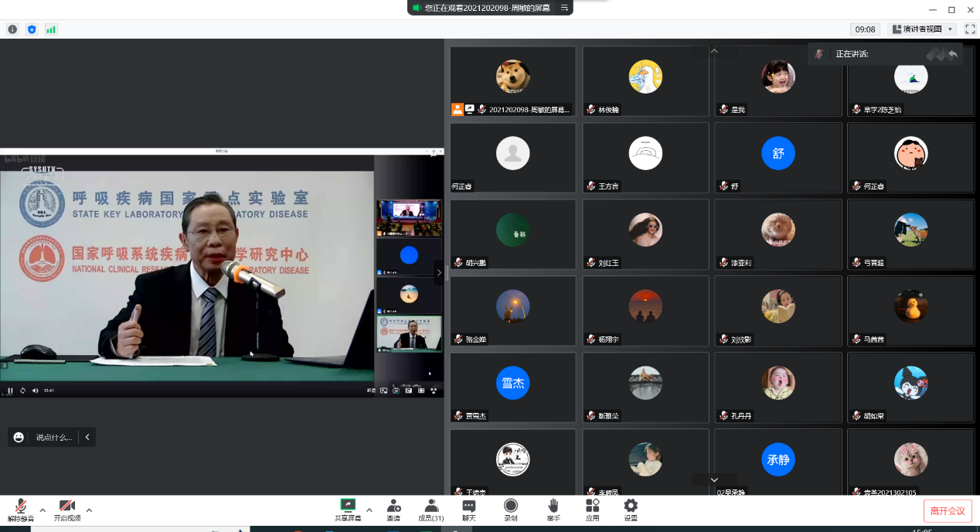Image resolution: width=980 pixels, height=532 pixels.
Task: Click the 说点什么 chat input box
Action: 54,438
